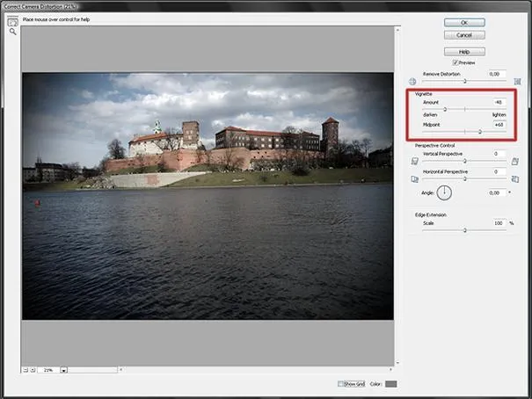Click the zoom in plus button
Image resolution: width=532 pixels, height=399 pixels.
click(33, 370)
